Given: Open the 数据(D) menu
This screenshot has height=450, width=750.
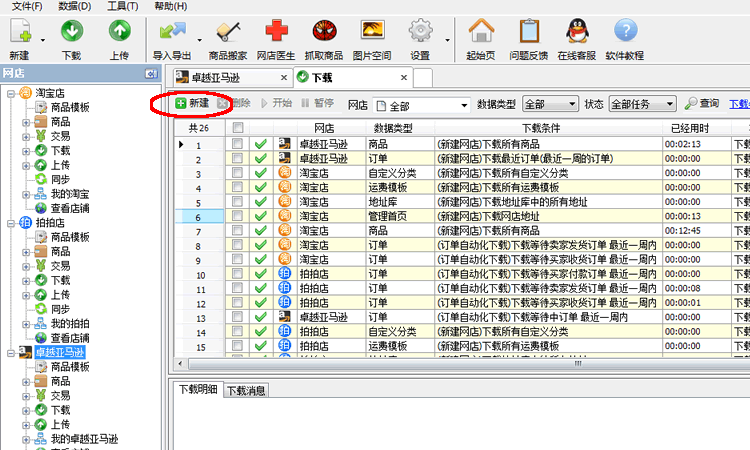Looking at the screenshot, I should [x=75, y=6].
